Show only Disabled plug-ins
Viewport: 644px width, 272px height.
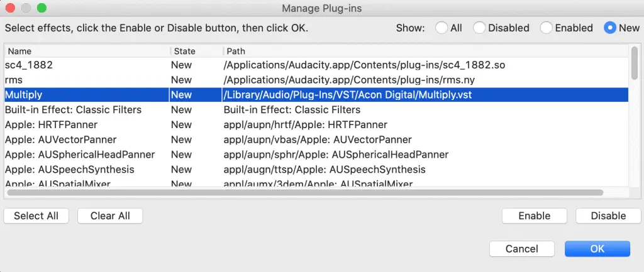479,28
